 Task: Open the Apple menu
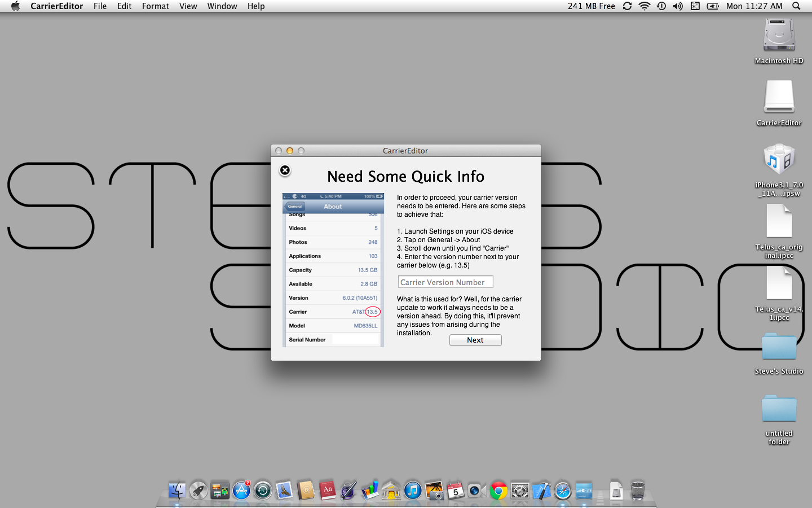15,6
